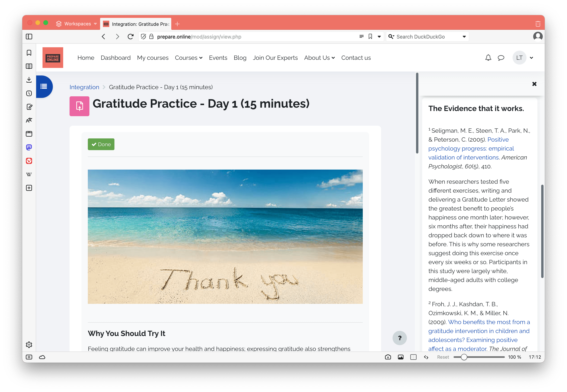
Task: Expand the About Us dropdown menu
Action: pyautogui.click(x=319, y=58)
